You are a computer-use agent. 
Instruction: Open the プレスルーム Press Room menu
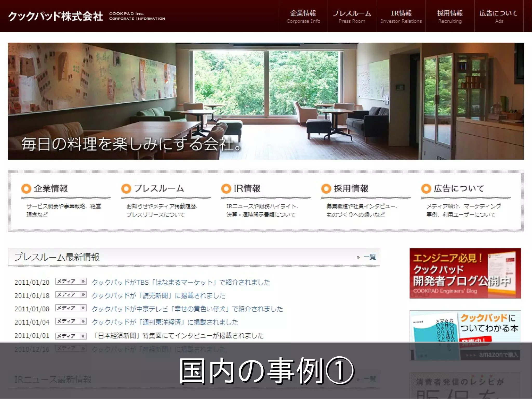click(x=352, y=16)
